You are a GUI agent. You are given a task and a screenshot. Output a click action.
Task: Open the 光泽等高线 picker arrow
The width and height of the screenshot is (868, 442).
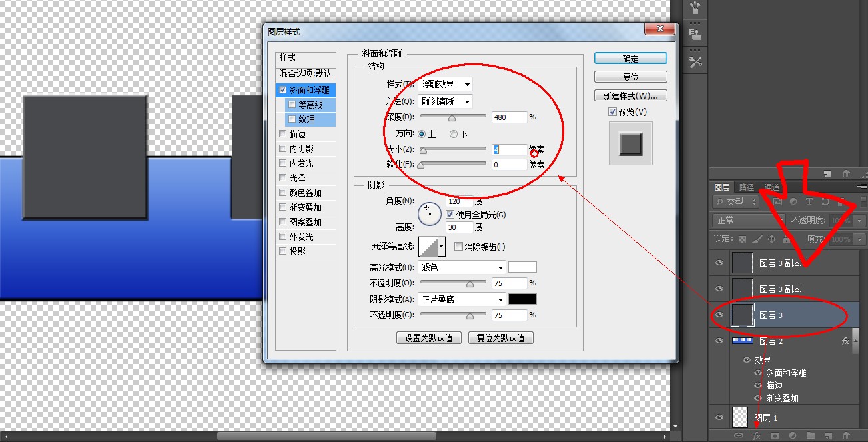441,247
